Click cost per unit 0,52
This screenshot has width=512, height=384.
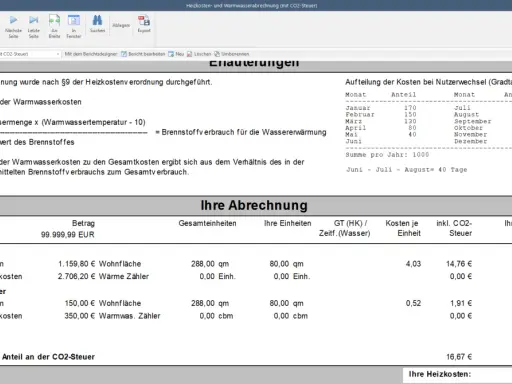(413, 303)
